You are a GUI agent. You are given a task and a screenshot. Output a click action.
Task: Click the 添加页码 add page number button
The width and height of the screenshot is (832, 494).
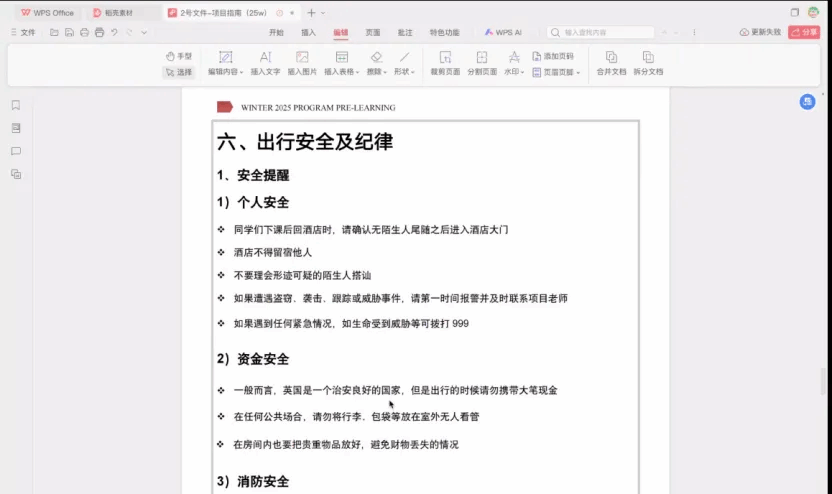click(553, 57)
